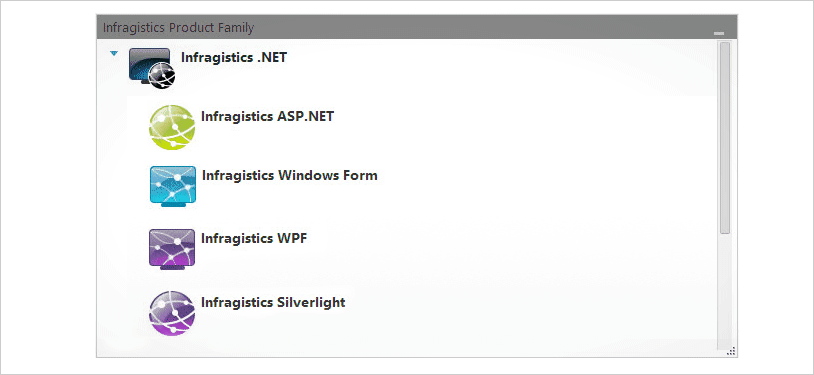Minimize the Infragistics Product Family dialog
This screenshot has height=375, width=814.
pos(719,32)
